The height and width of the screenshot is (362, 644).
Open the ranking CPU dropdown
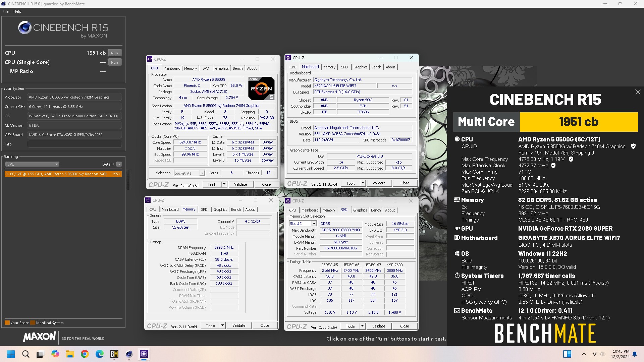32,164
